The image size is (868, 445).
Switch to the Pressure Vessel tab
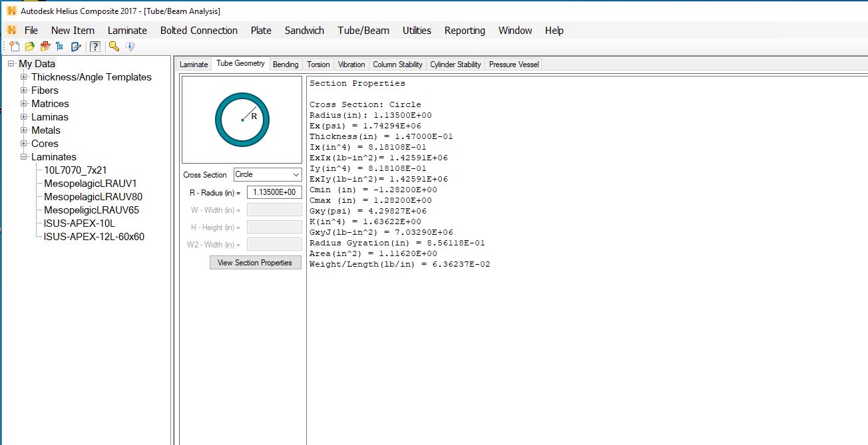[x=513, y=65]
